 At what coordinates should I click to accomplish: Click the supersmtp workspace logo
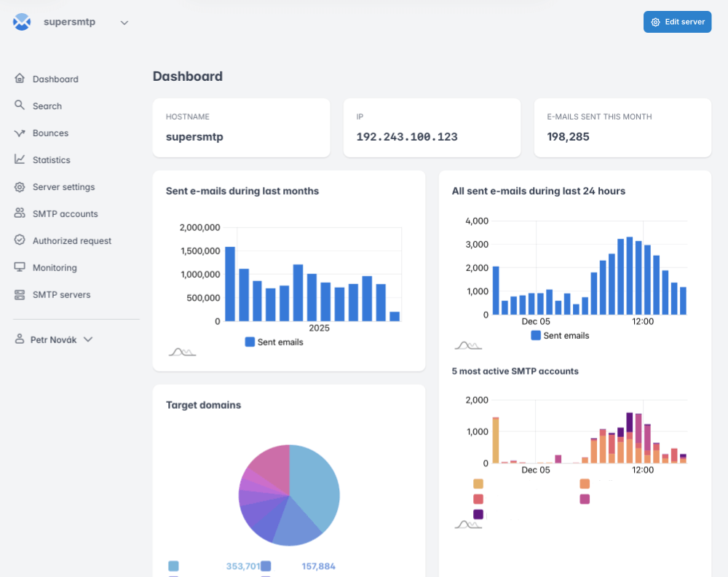pyautogui.click(x=22, y=22)
